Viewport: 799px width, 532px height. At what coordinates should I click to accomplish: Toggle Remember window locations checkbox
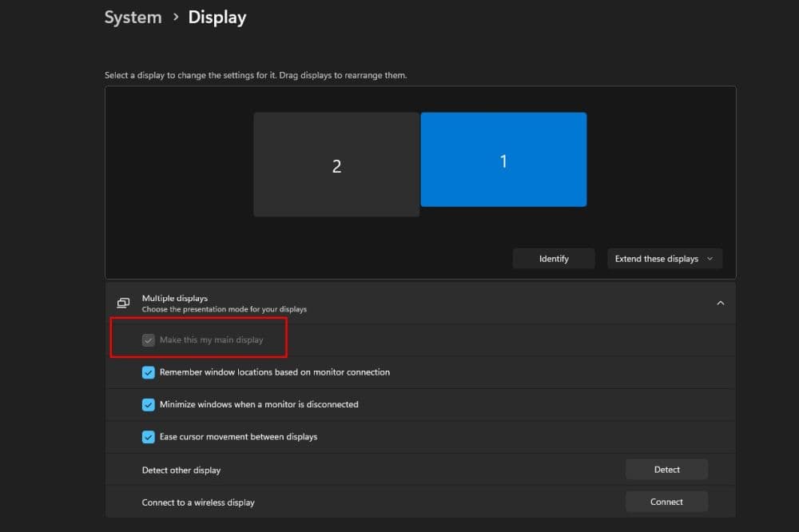148,372
